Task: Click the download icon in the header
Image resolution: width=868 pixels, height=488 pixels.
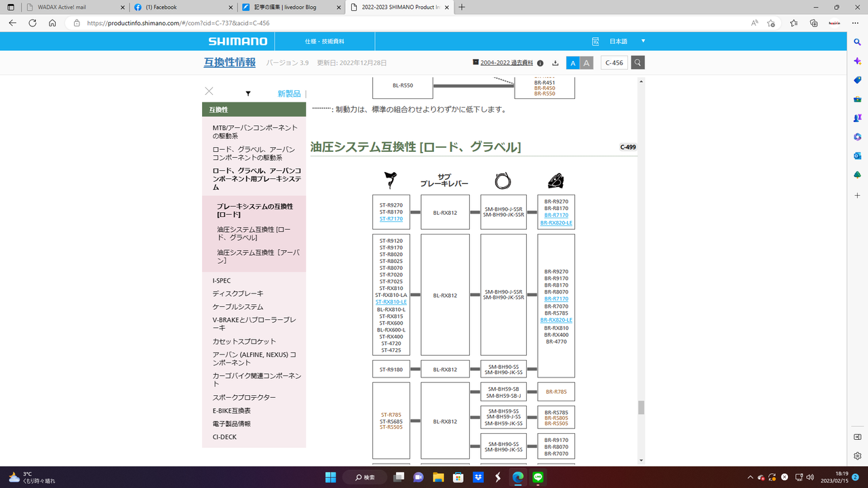Action: (555, 63)
